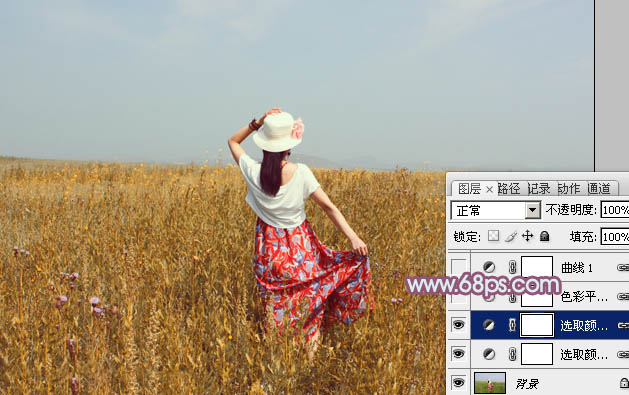The height and width of the screenshot is (395, 629).
Task: Switch to the 通道 tab
Action: (x=599, y=188)
